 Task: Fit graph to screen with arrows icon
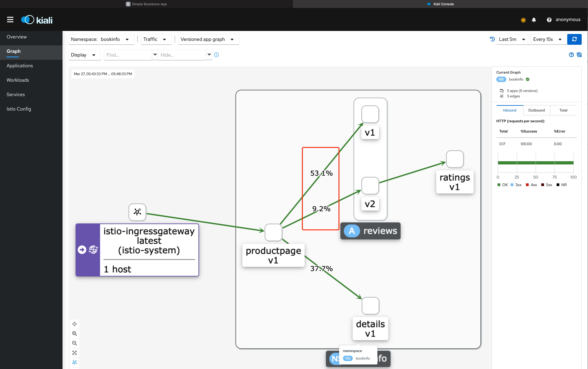[74, 353]
